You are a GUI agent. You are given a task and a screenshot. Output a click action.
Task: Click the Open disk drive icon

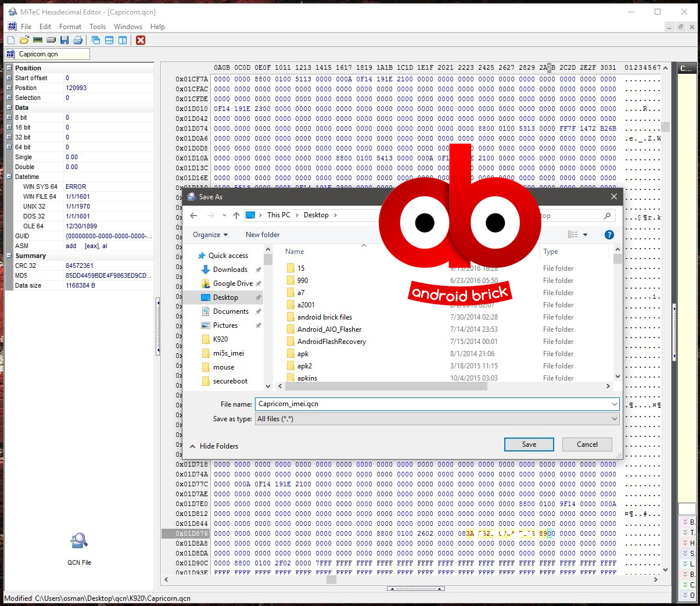(51, 40)
